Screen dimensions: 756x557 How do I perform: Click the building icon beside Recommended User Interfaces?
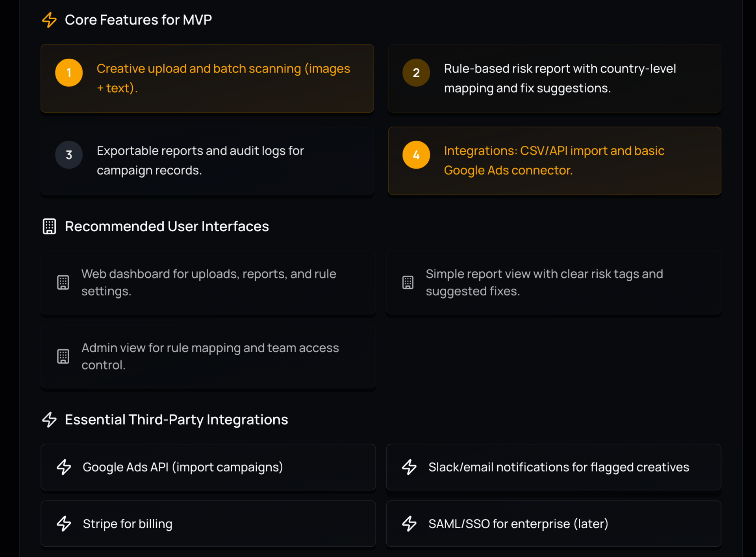(49, 227)
